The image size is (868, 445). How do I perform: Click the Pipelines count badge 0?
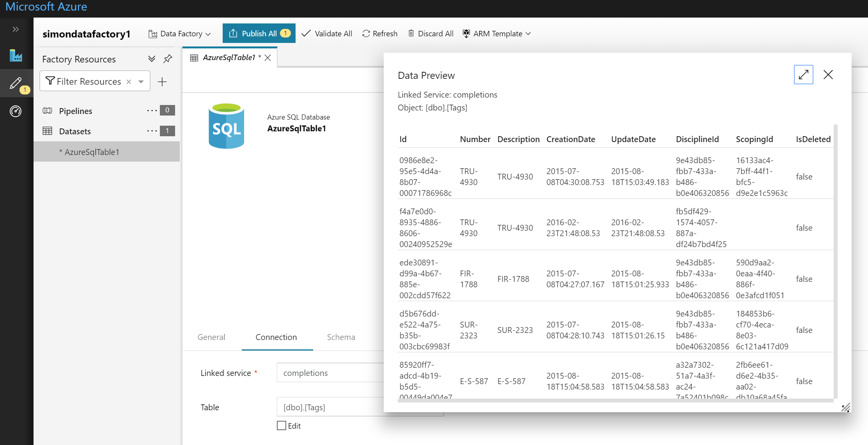pyautogui.click(x=167, y=110)
